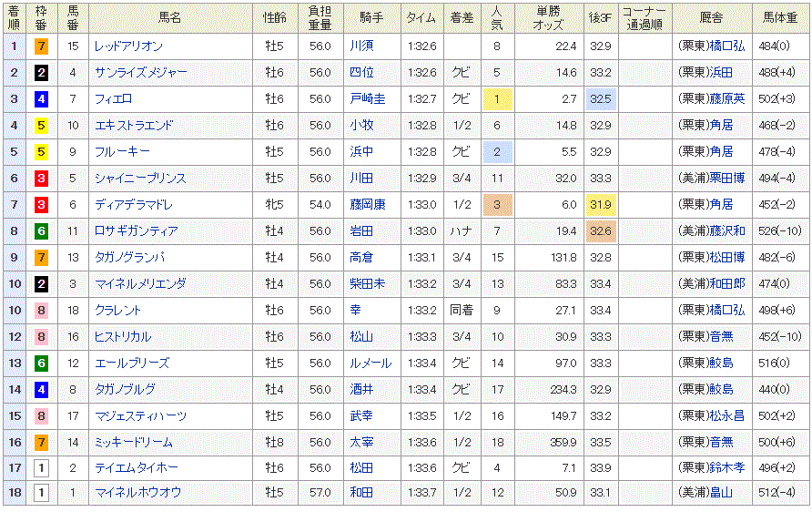
Task: Open horse link ヒストリカル
Action: (123, 337)
